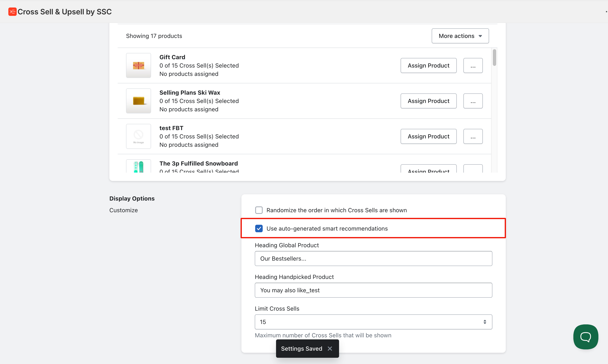Click the product list scrollbar thumb

[494, 57]
